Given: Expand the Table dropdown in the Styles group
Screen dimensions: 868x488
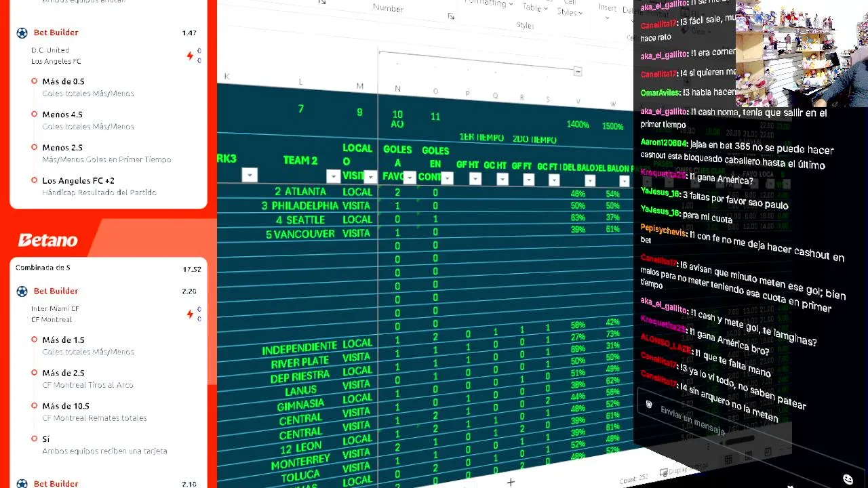Looking at the screenshot, I should click(x=536, y=7).
